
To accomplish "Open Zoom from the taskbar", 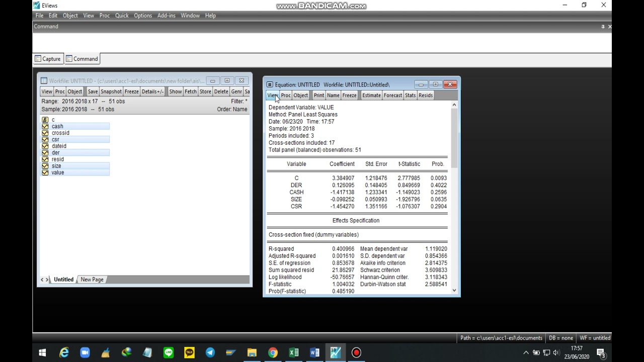I will (85, 352).
